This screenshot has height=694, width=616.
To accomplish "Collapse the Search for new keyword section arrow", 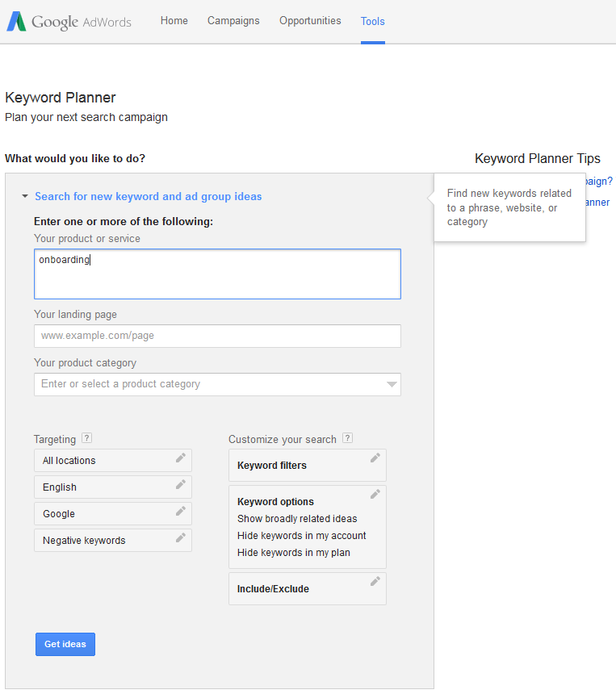I will tap(25, 196).
